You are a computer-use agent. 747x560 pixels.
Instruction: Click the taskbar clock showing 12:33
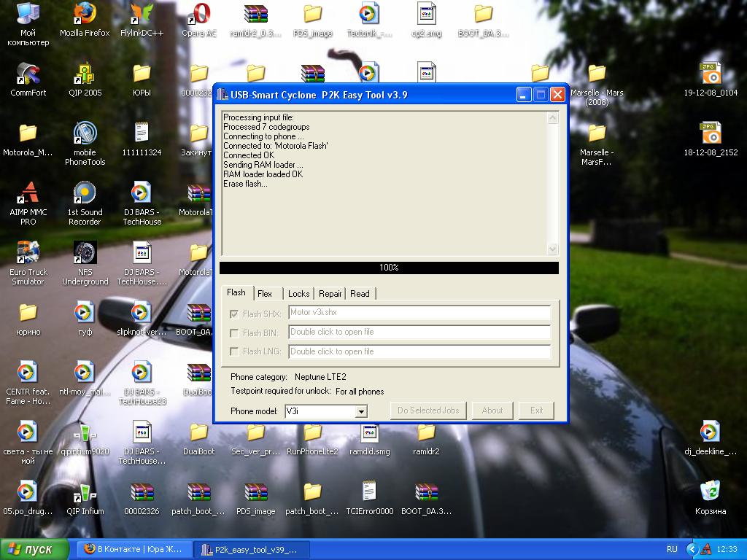pos(727,550)
